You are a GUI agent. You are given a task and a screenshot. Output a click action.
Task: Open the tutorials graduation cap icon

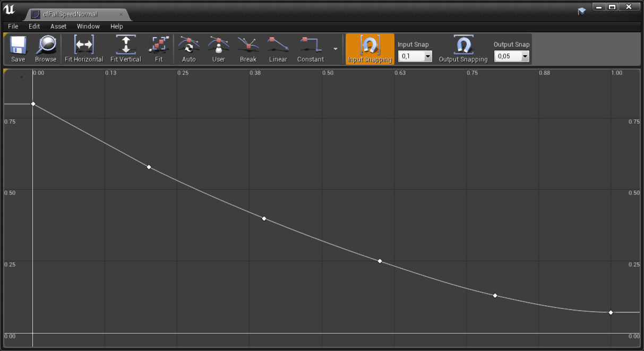(x=581, y=11)
